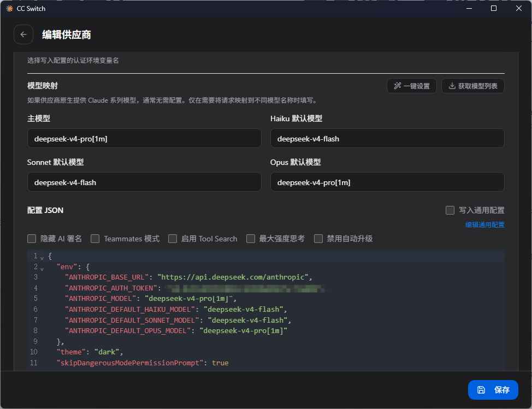
Task: Click ANTHROPIC_DEFAULT_OPUS_MODEL line in editor
Action: [x=176, y=331]
